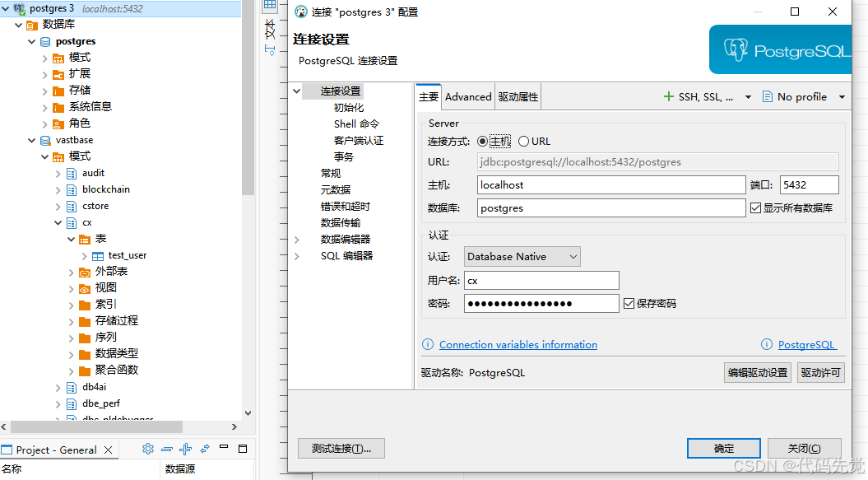Select 初始化 in settings tree

tap(349, 108)
